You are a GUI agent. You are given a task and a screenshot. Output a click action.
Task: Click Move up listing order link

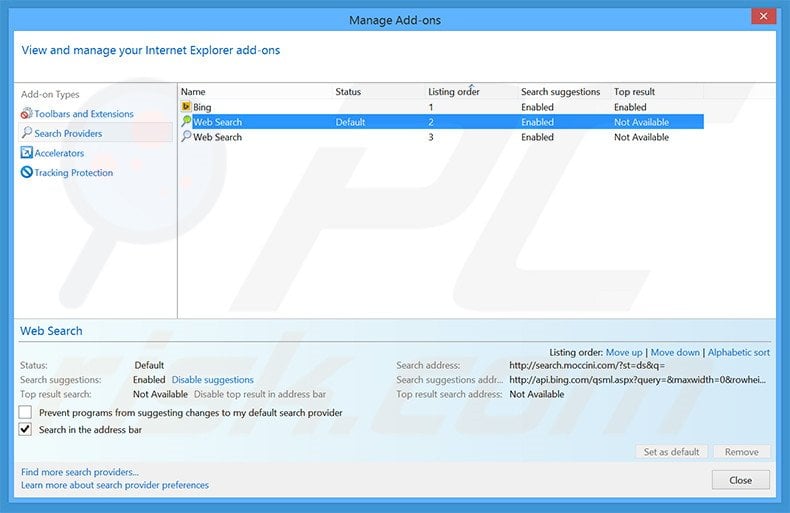(624, 352)
